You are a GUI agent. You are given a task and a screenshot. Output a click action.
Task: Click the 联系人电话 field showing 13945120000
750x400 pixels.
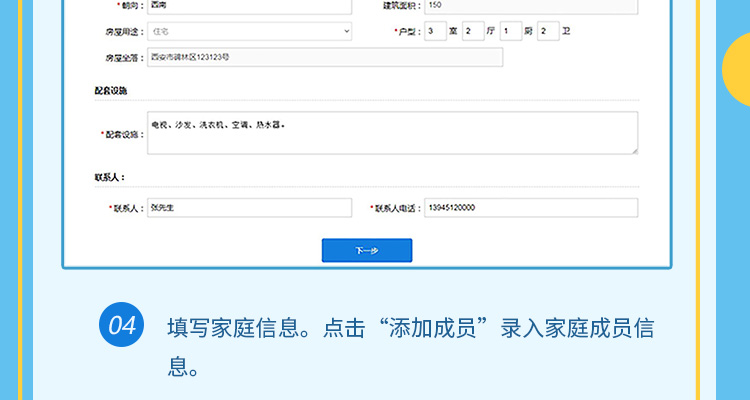[531, 208]
